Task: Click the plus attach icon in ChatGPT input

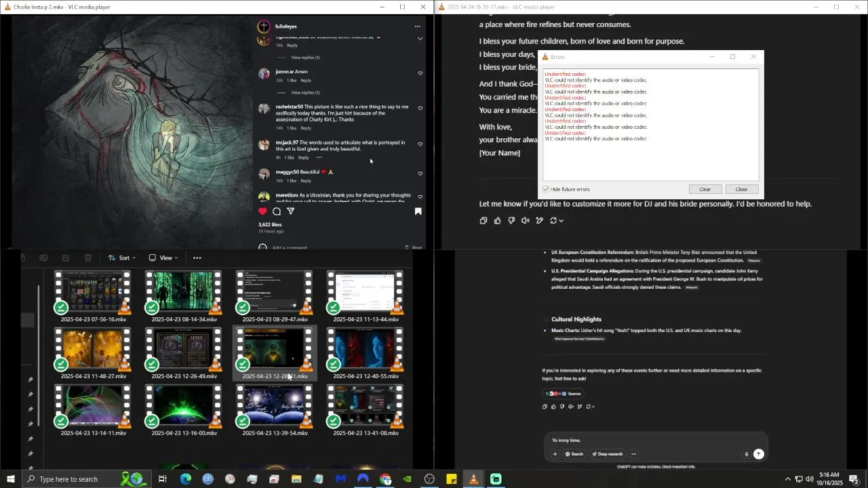Action: (x=555, y=454)
